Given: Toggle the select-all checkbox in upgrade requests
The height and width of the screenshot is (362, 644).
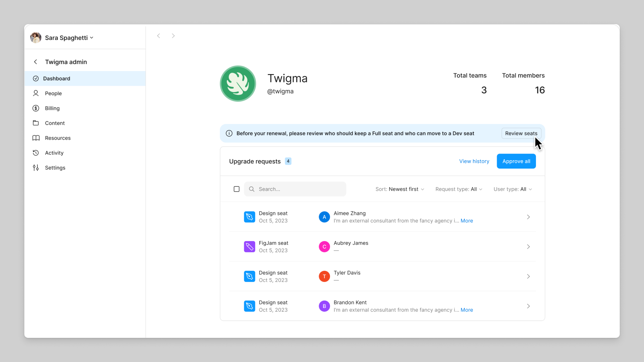Looking at the screenshot, I should pos(236,189).
